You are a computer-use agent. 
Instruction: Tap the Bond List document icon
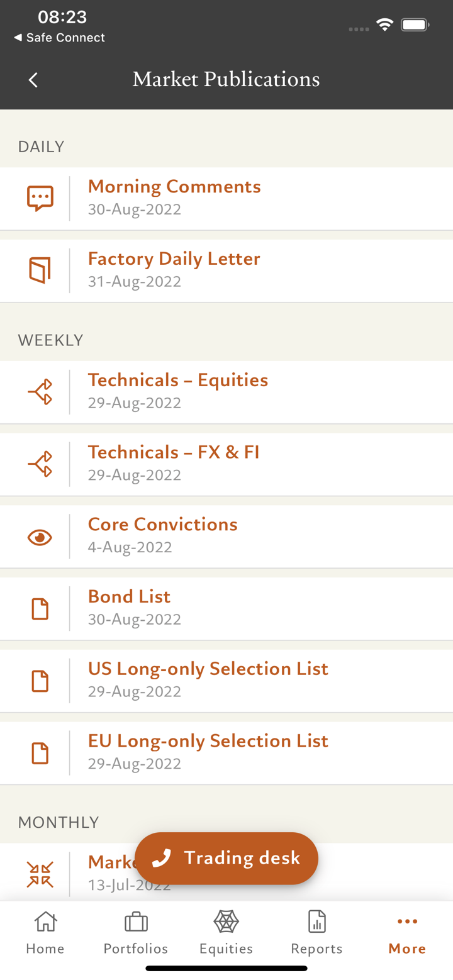coord(40,609)
